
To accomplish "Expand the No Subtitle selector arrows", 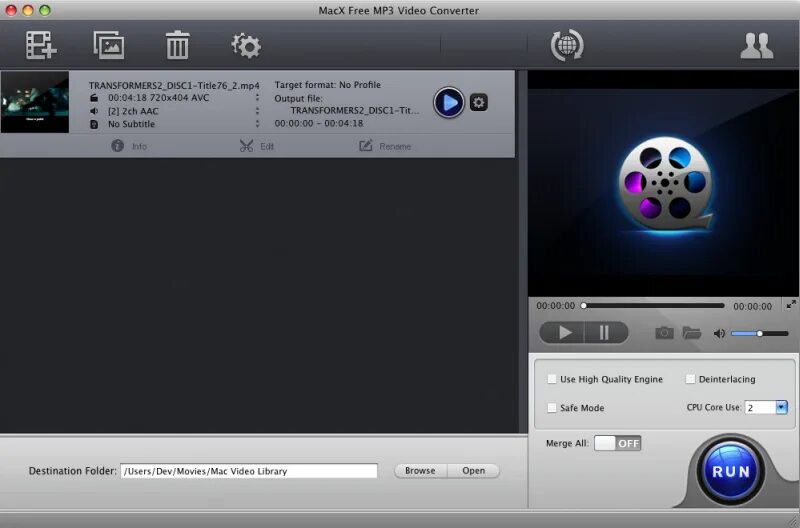I will pyautogui.click(x=257, y=123).
